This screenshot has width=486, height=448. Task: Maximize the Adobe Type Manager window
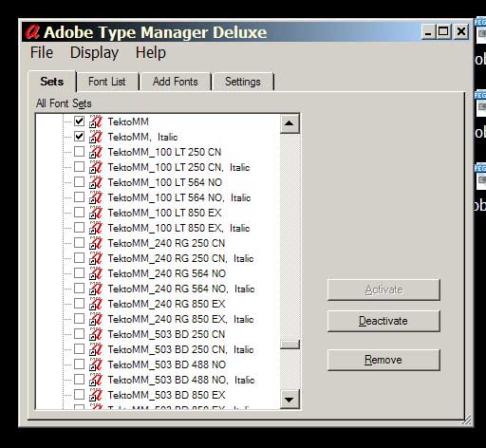pos(443,32)
